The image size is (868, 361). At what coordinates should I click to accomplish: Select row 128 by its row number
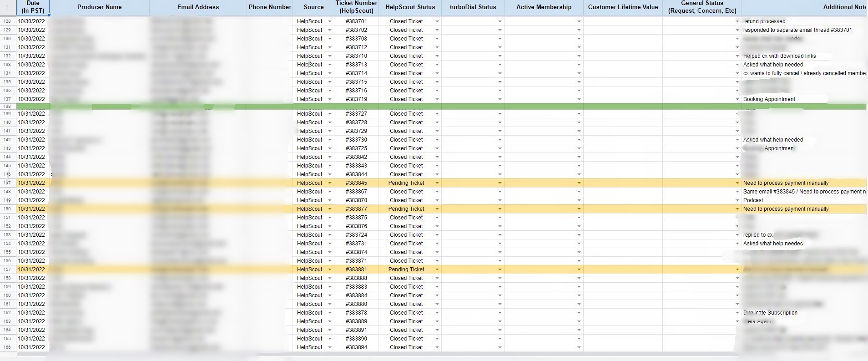(x=7, y=21)
